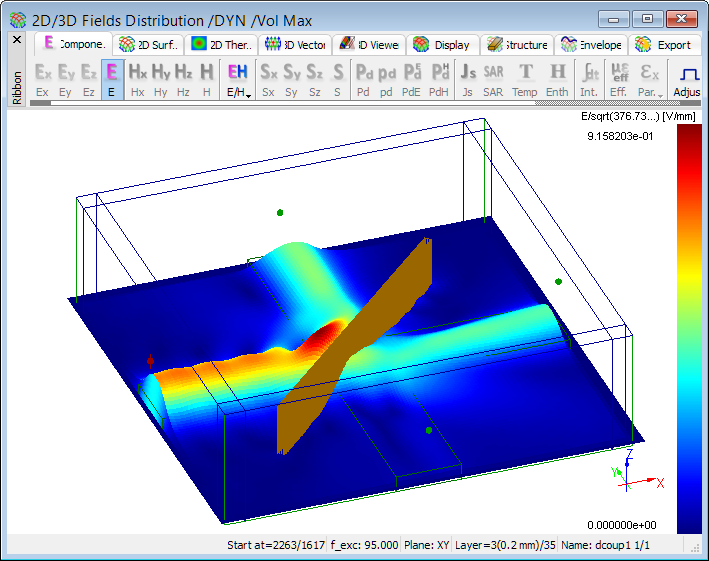Choose the Hx magnetic field icon
Screen dimensions: 709x561
(x=137, y=79)
